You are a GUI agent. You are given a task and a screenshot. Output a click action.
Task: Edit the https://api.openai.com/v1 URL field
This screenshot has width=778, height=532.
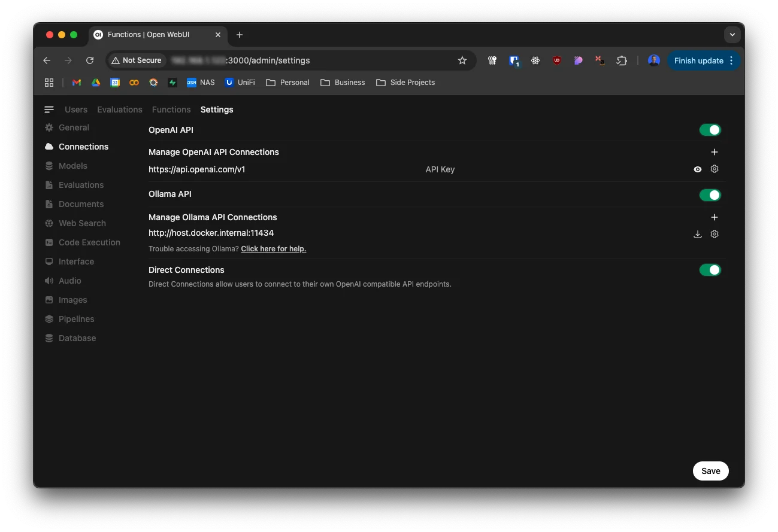[283, 169]
